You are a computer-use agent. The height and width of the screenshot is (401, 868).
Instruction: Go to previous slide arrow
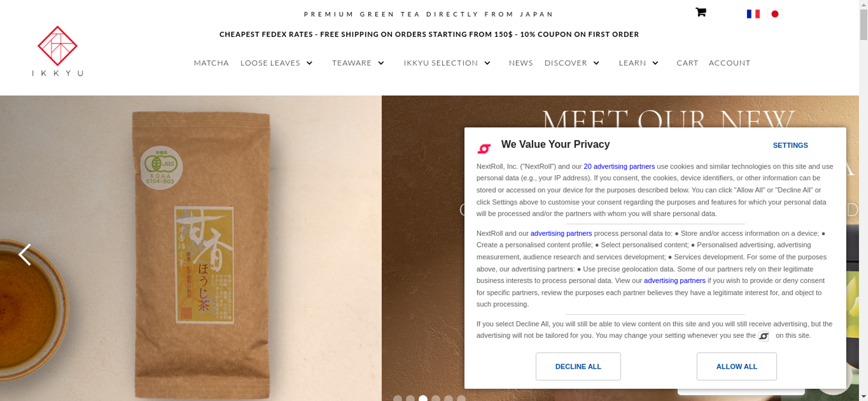click(25, 254)
